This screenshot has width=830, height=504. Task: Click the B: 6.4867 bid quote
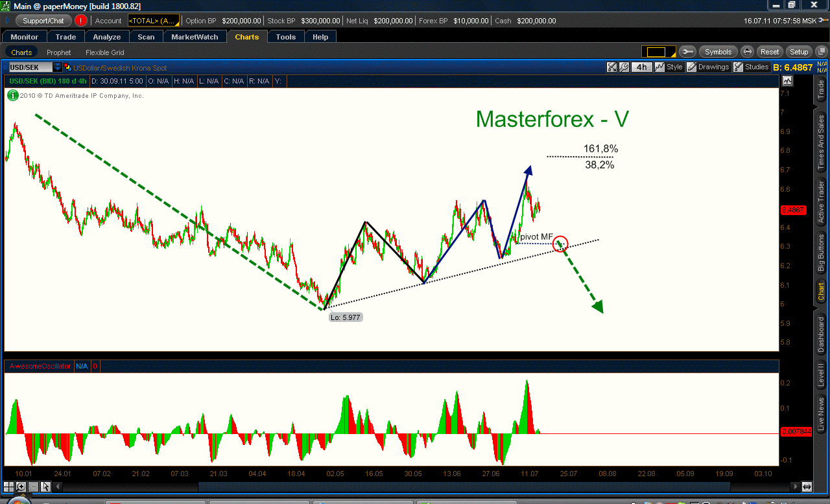pyautogui.click(x=794, y=67)
